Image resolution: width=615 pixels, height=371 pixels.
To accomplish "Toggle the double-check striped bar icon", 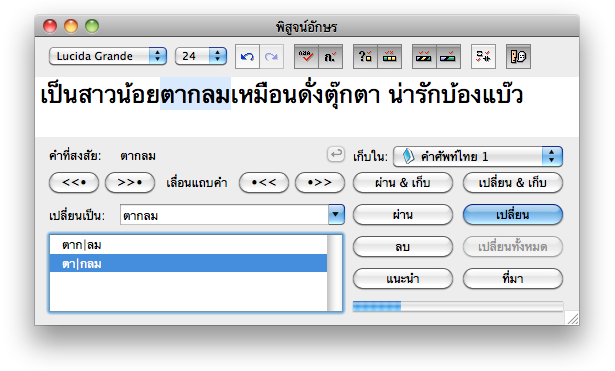I will pos(424,56).
